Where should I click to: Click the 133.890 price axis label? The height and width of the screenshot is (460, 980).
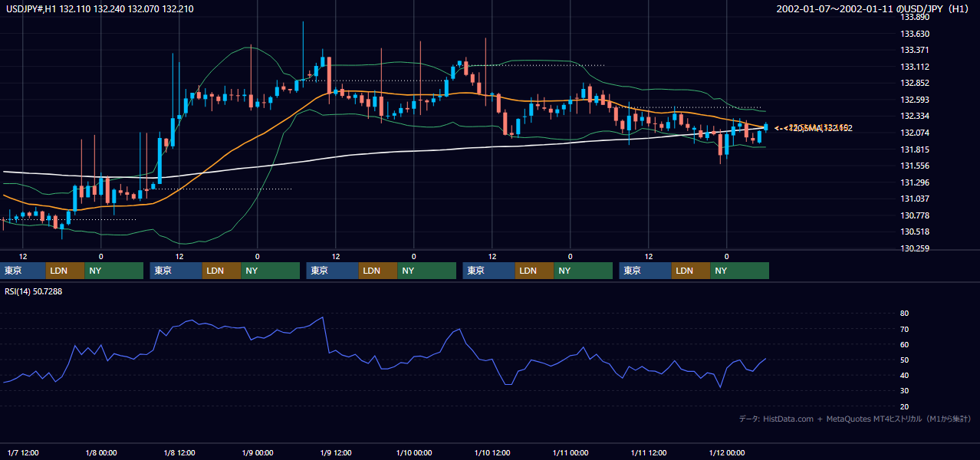(x=915, y=17)
